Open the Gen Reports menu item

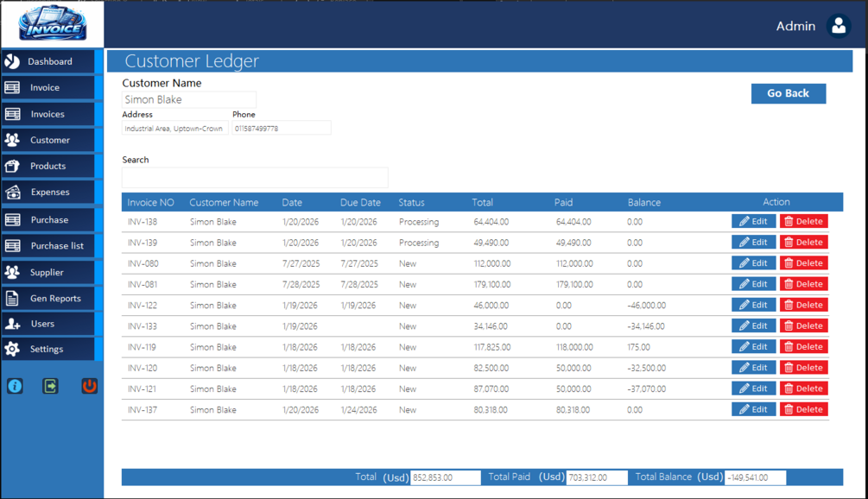coord(48,298)
